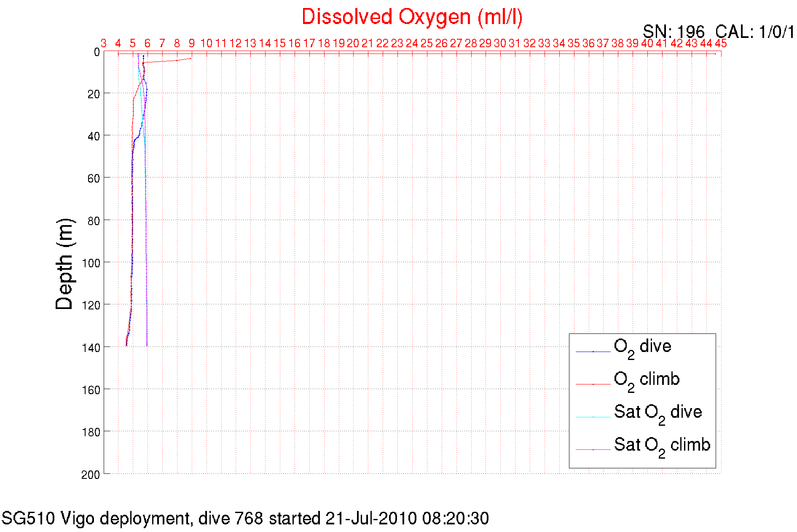
Task: Click the oxygen axis tick label 9
Action: click(192, 43)
